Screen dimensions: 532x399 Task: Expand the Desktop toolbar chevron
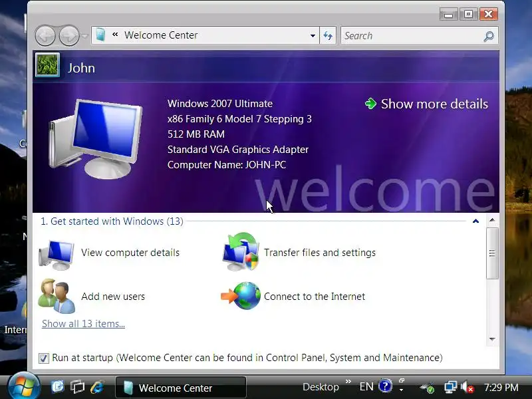tap(348, 382)
